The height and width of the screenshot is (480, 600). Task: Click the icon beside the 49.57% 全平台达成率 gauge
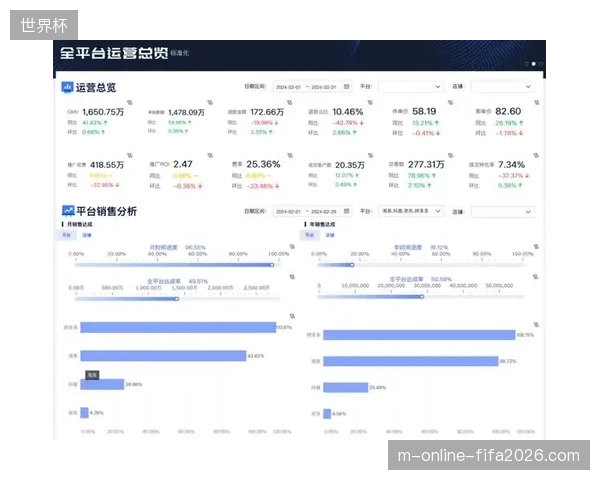(x=292, y=277)
